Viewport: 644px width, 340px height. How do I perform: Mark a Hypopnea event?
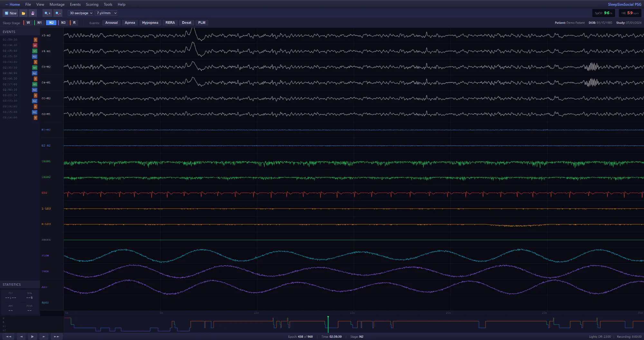tap(150, 23)
